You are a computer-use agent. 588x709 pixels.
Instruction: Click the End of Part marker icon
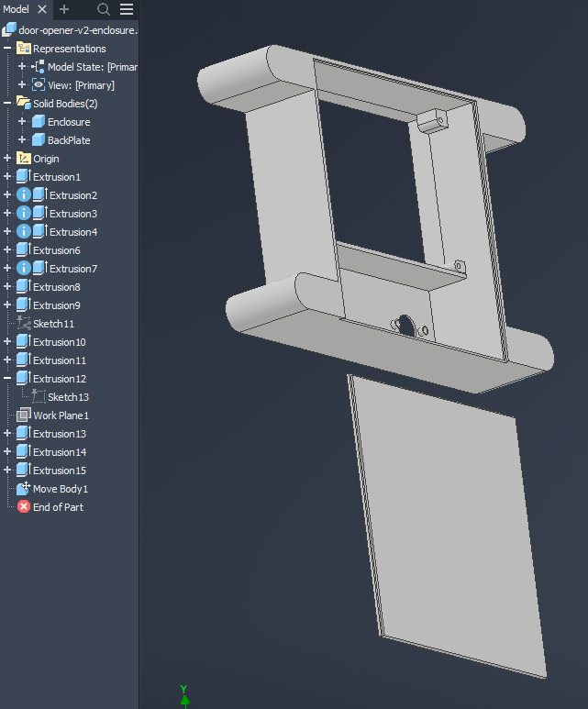coord(24,507)
